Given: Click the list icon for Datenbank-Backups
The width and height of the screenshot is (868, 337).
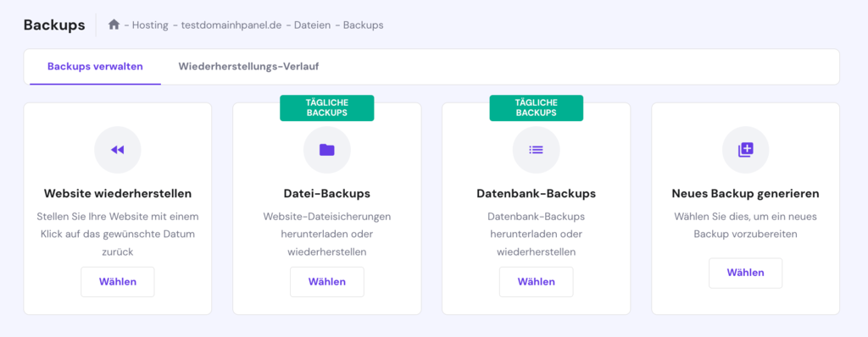Looking at the screenshot, I should click(536, 149).
